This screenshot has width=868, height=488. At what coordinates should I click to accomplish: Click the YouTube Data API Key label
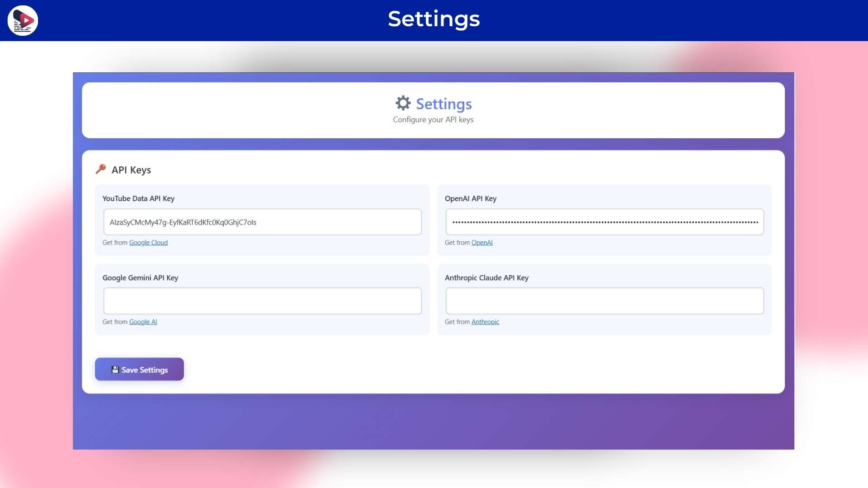[x=138, y=198]
